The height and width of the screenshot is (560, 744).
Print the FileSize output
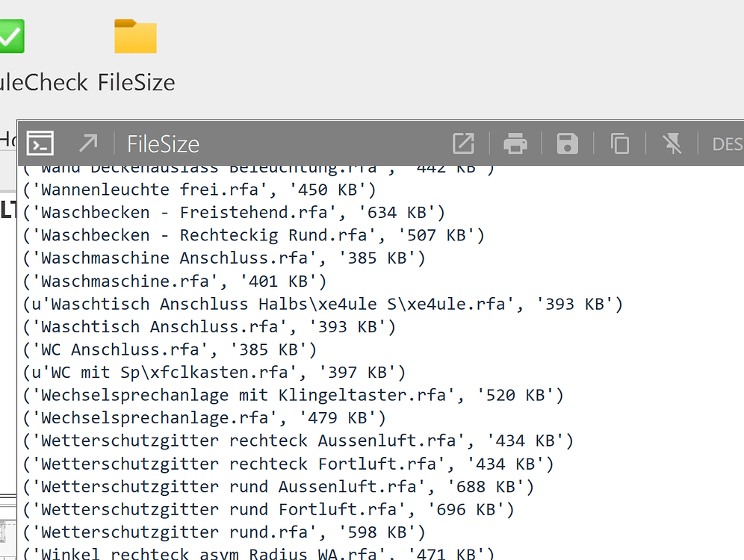tap(515, 143)
